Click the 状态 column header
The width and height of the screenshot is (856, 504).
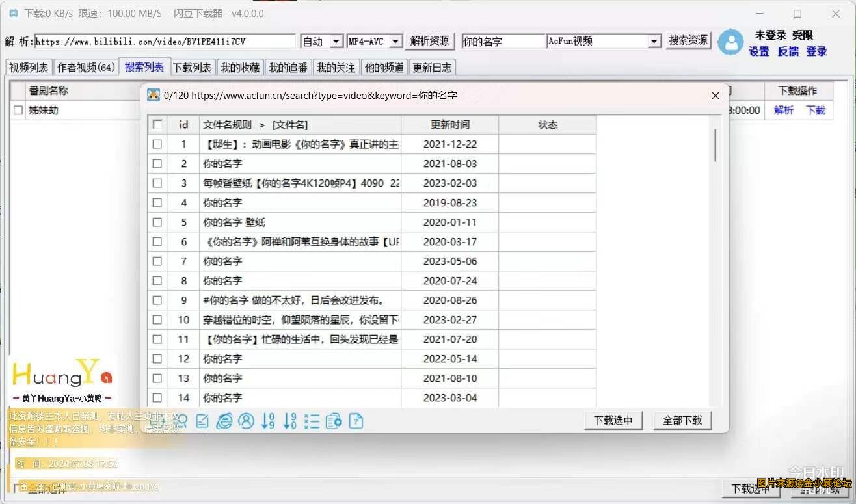click(548, 125)
